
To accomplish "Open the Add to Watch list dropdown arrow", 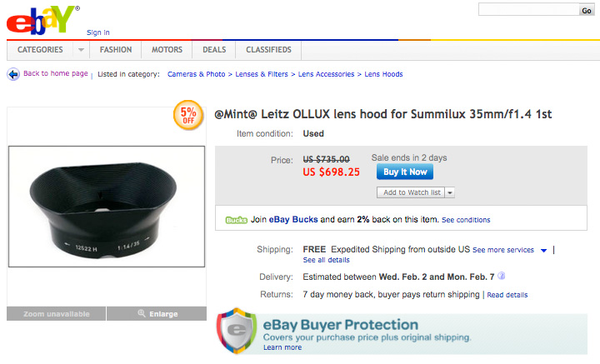I will pyautogui.click(x=450, y=192).
